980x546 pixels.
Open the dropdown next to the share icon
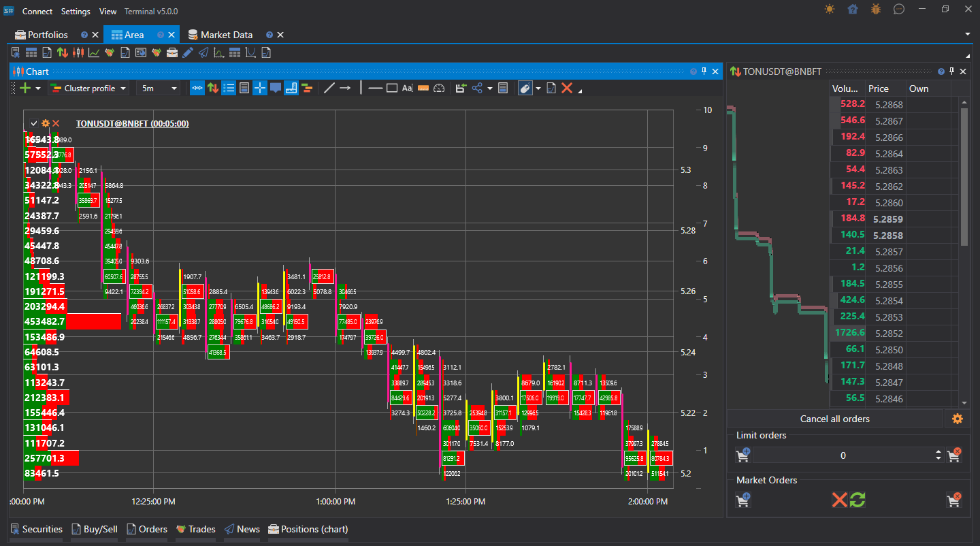[489, 88]
